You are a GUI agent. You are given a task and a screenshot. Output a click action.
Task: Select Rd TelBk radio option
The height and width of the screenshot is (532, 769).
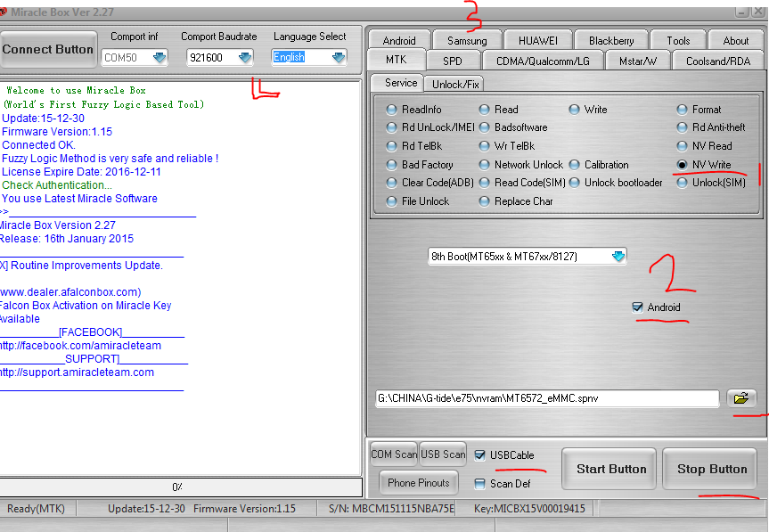click(x=414, y=146)
